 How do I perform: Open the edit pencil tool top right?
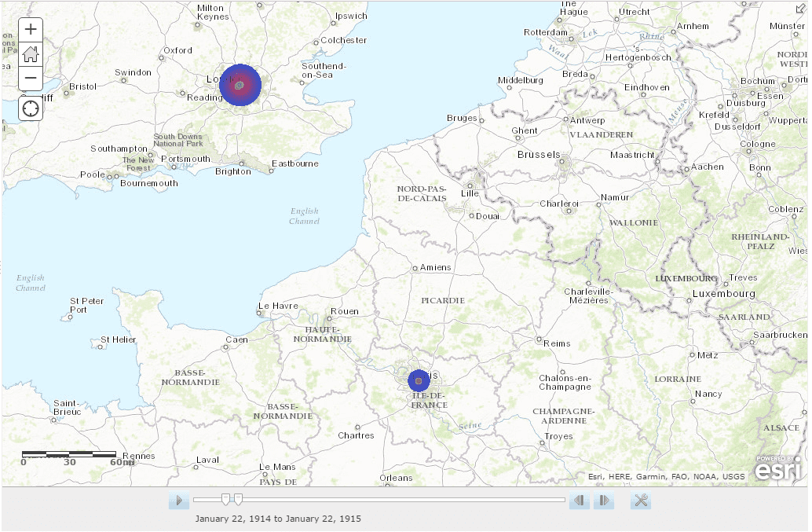click(x=801, y=8)
